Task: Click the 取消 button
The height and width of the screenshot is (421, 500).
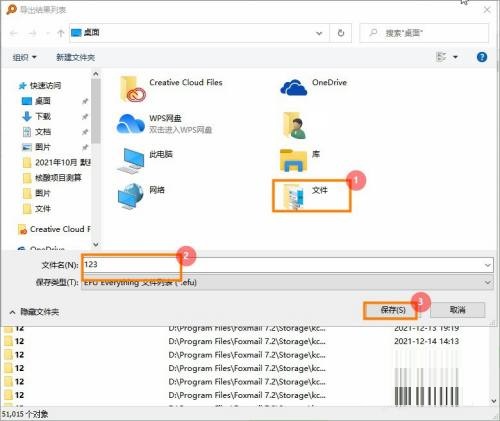Action: (457, 310)
